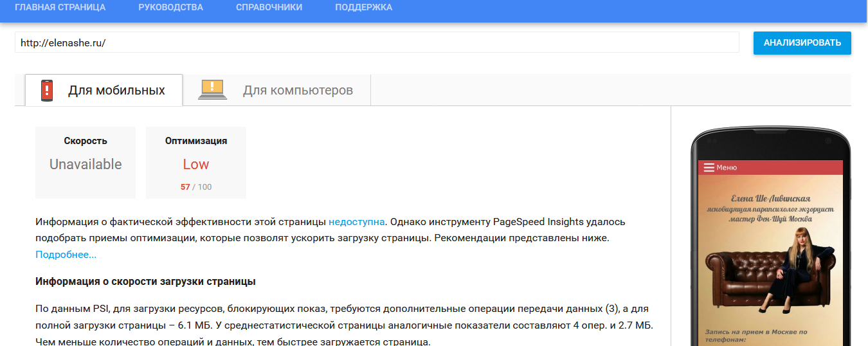Open hamburger Меню icon in phone preview
Viewport: 868px width, 346px height.
pos(709,168)
